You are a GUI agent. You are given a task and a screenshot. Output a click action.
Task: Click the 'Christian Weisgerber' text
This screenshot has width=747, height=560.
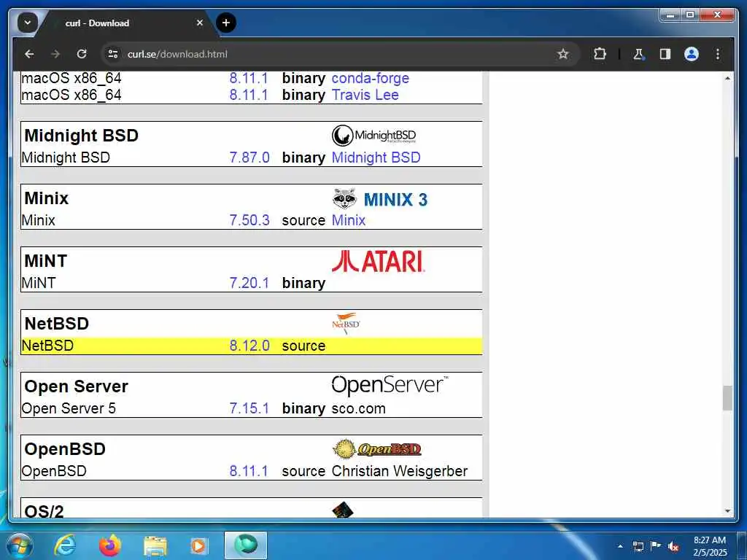click(399, 471)
